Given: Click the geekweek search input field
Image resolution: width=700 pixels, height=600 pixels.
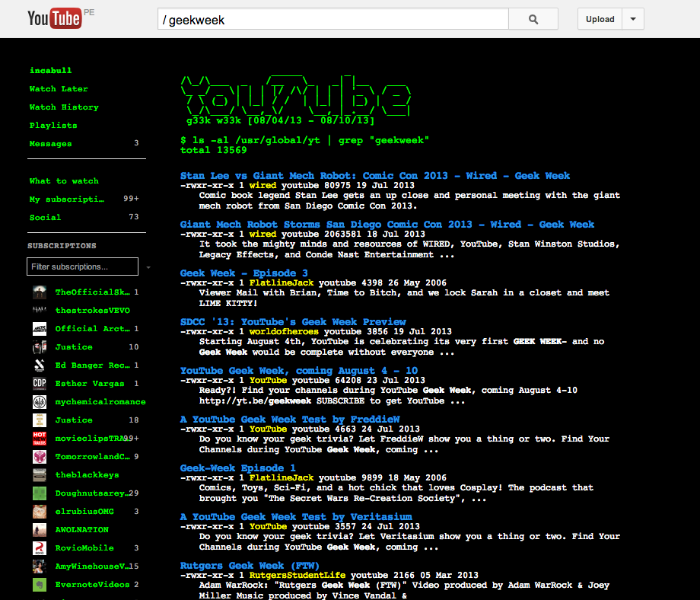Looking at the screenshot, I should click(x=333, y=19).
